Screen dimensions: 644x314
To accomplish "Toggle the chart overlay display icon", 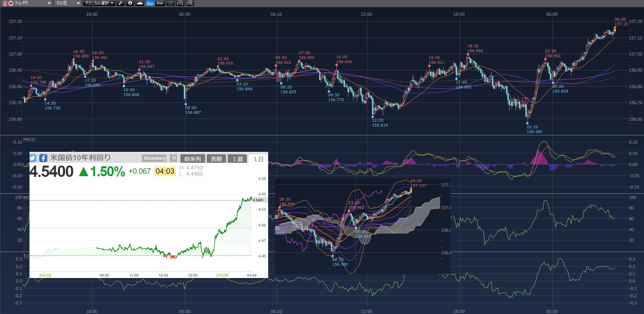I will [x=170, y=3].
